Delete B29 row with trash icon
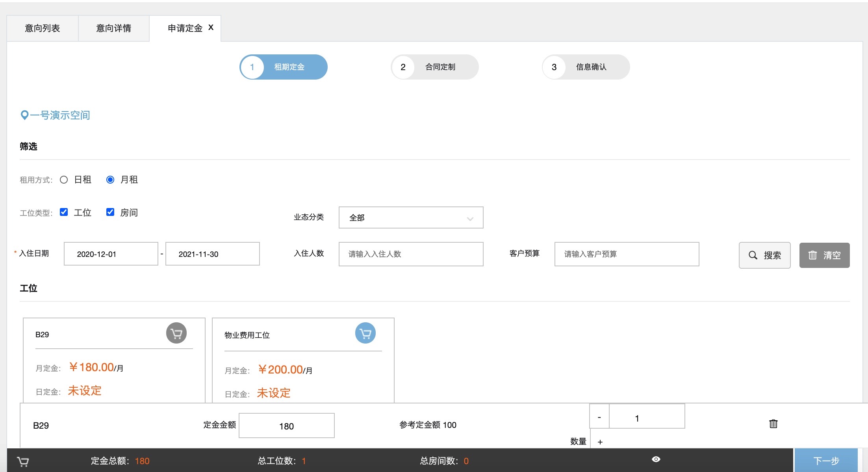This screenshot has height=472, width=868. click(x=773, y=424)
